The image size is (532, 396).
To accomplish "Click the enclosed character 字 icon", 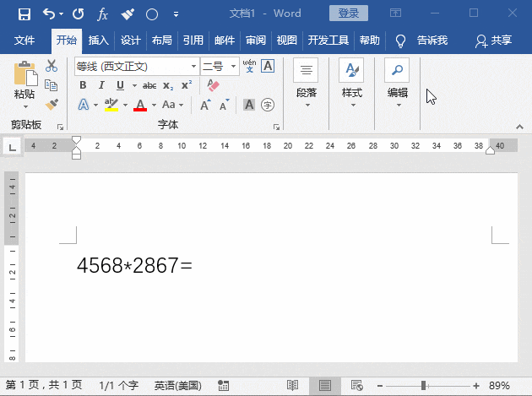I will (x=268, y=105).
